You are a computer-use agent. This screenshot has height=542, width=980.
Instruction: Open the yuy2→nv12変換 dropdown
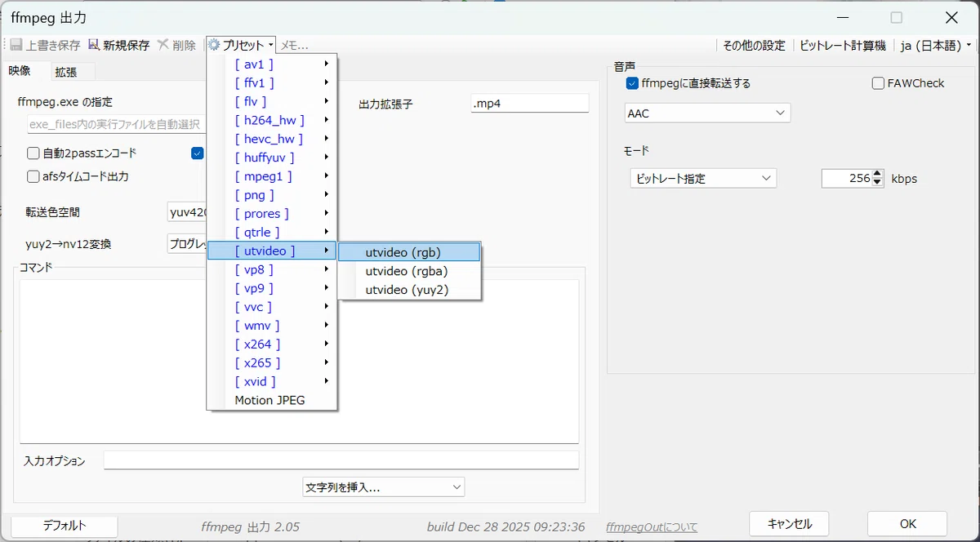[187, 243]
